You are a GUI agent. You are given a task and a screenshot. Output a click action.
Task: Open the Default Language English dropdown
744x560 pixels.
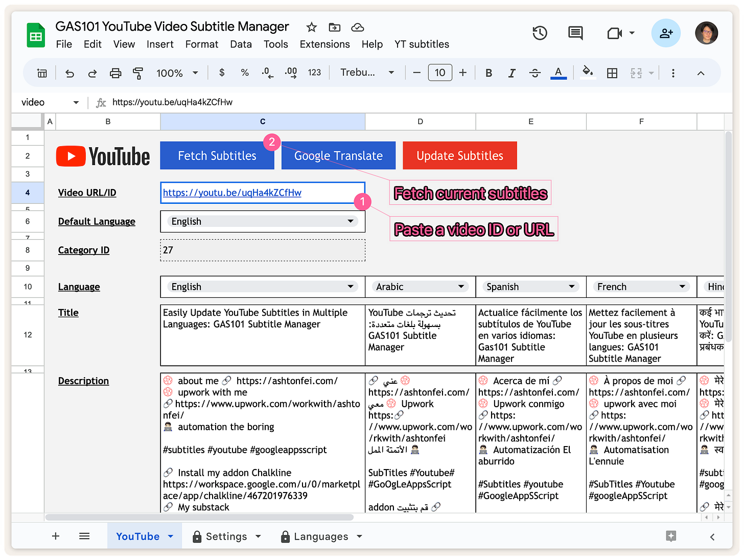pyautogui.click(x=350, y=221)
